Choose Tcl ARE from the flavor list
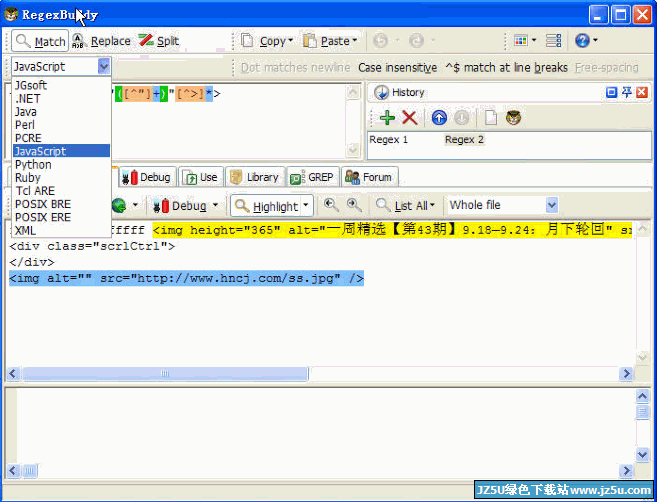The image size is (657, 502). coord(61,191)
